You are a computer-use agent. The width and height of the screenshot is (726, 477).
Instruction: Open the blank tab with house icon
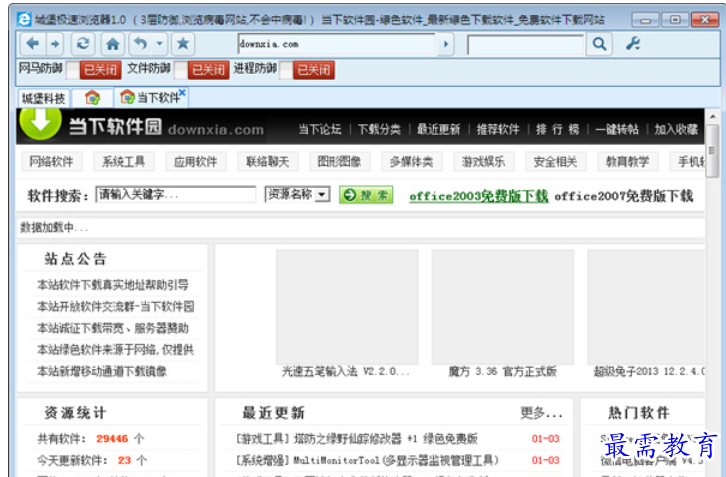pyautogui.click(x=93, y=98)
